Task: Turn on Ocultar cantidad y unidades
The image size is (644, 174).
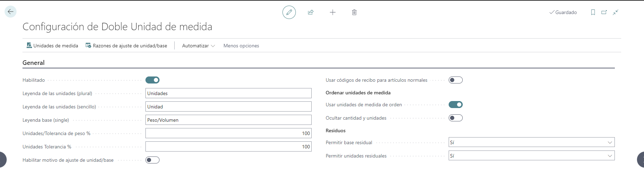Action: pos(455,118)
